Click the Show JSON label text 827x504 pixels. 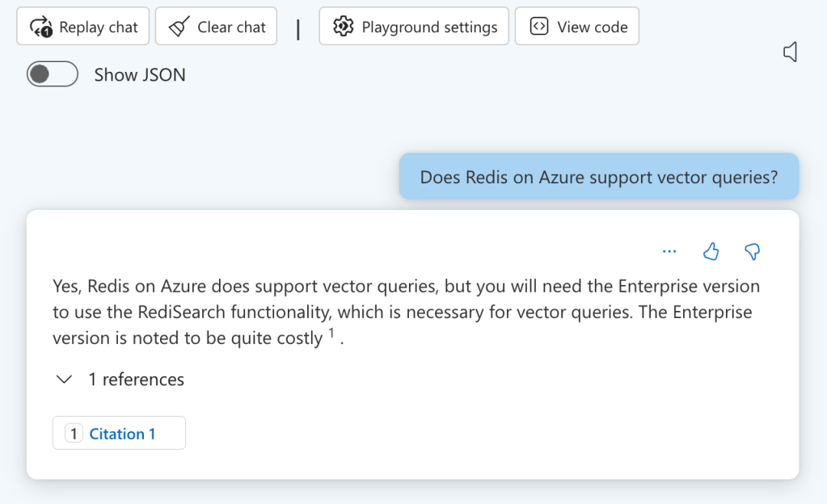pos(140,75)
